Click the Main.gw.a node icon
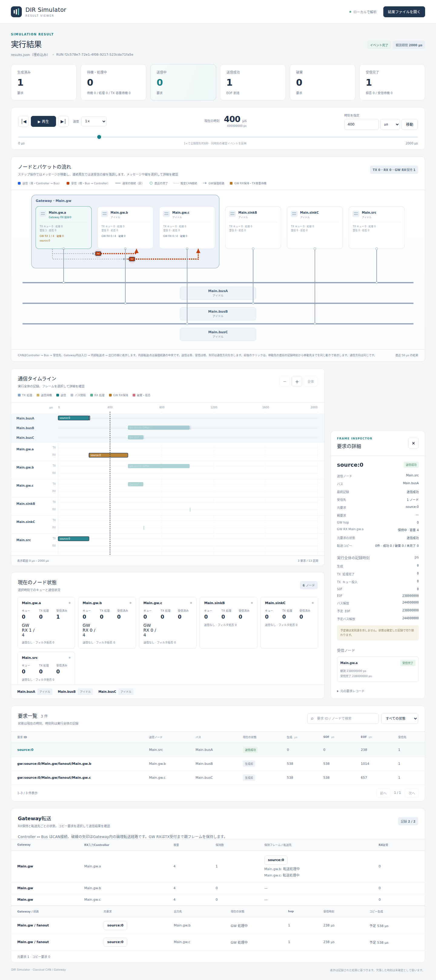436x980 pixels. coord(43,214)
